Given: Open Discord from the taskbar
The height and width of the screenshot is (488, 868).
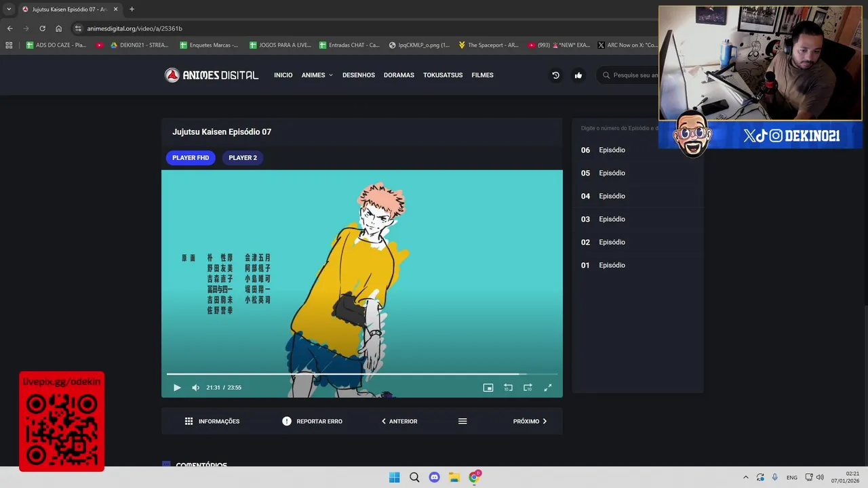Looking at the screenshot, I should coord(434,477).
